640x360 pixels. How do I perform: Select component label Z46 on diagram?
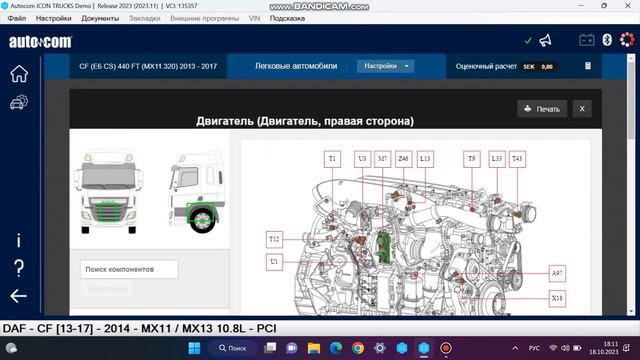403,159
